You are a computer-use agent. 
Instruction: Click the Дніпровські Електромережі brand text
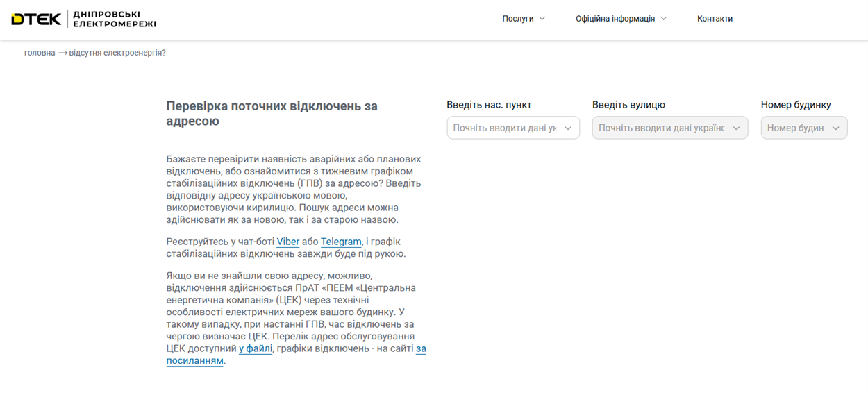(x=115, y=19)
